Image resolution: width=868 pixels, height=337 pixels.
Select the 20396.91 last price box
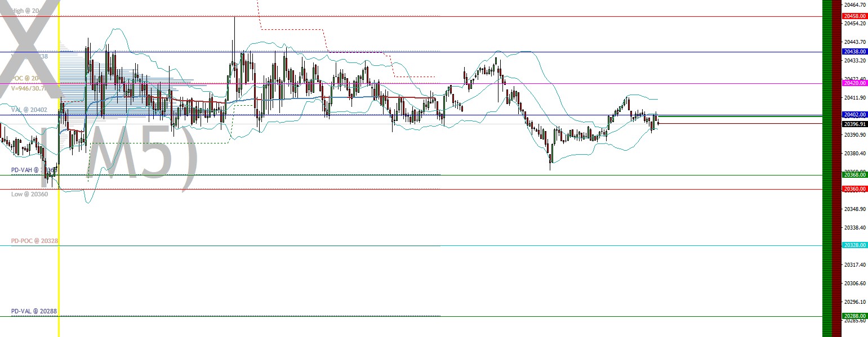point(854,123)
